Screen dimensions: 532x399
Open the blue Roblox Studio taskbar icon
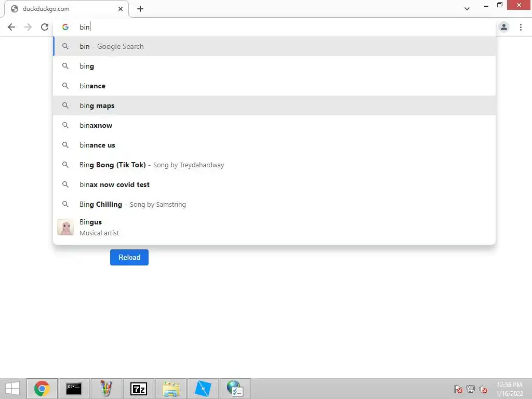pos(203,389)
